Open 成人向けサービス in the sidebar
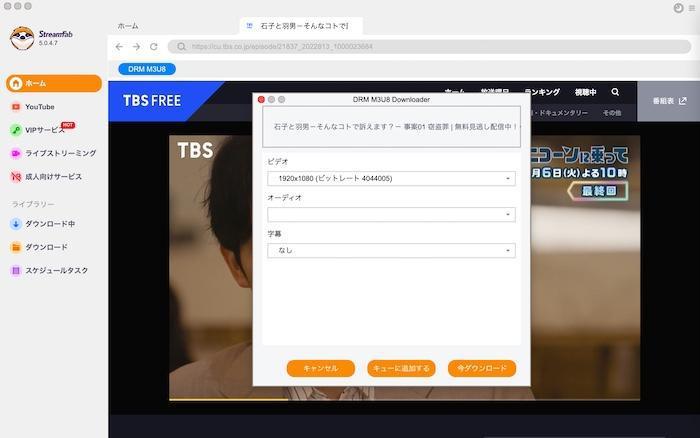Screen dimensions: 700x438 pos(46,177)
